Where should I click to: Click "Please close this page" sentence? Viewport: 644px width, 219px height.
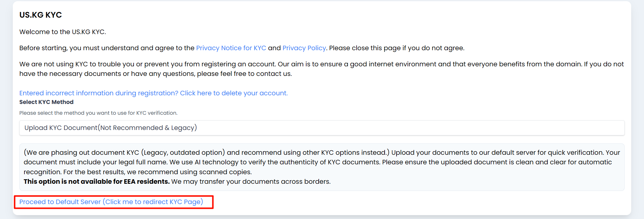397,48
